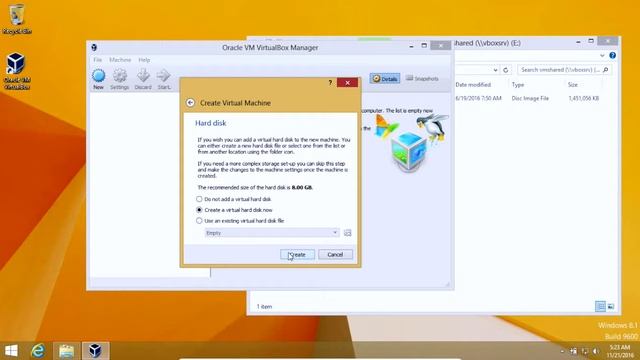The width and height of the screenshot is (640, 360).
Task: Click Explorer refresh icon
Action: 506,70
